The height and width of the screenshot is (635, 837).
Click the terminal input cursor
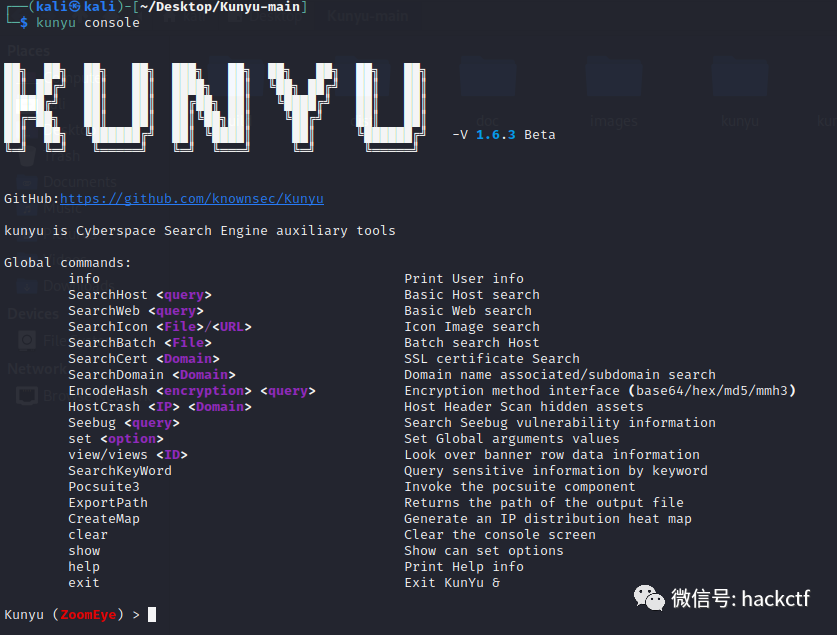pyautogui.click(x=151, y=614)
